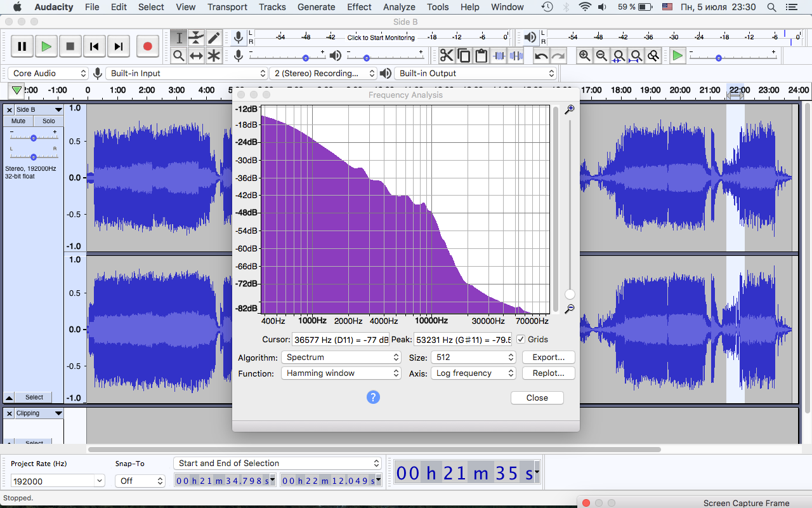
Task: Open the Algorithm Spectrum dropdown
Action: (341, 358)
